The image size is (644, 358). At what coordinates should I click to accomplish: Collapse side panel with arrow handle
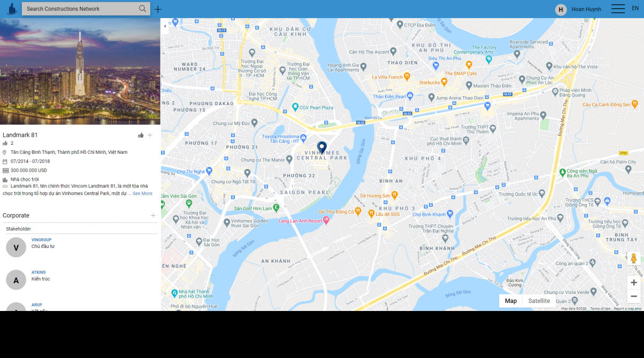click(165, 26)
